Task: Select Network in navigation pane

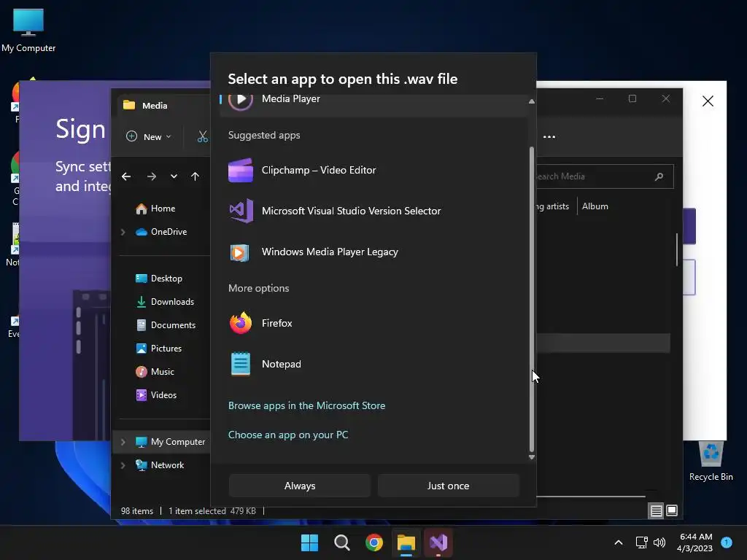Action: click(x=160, y=465)
